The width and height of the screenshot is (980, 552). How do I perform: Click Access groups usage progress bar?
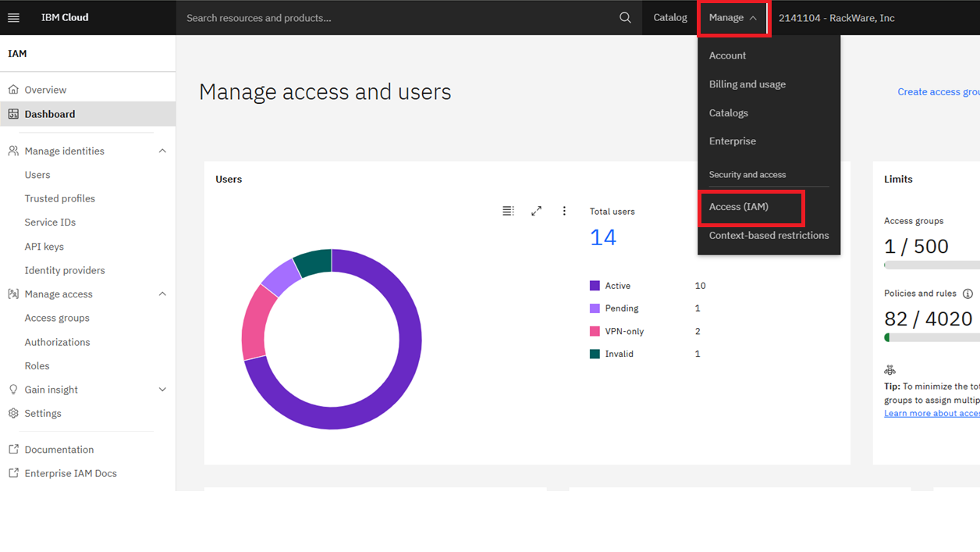pyautogui.click(x=932, y=265)
